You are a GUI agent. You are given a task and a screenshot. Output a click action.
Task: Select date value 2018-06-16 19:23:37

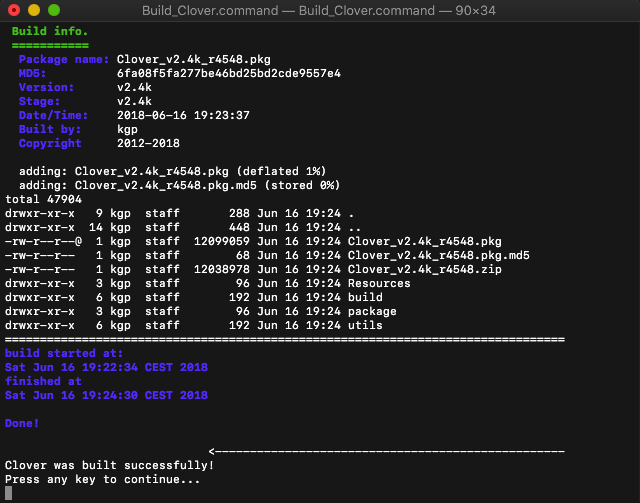coord(183,116)
